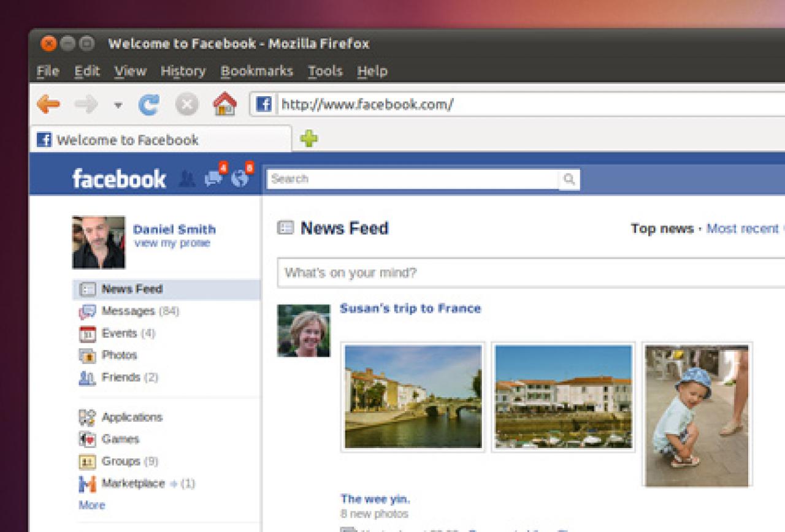The width and height of the screenshot is (785, 532).
Task: Click the Firefox forward arrow button
Action: (86, 104)
